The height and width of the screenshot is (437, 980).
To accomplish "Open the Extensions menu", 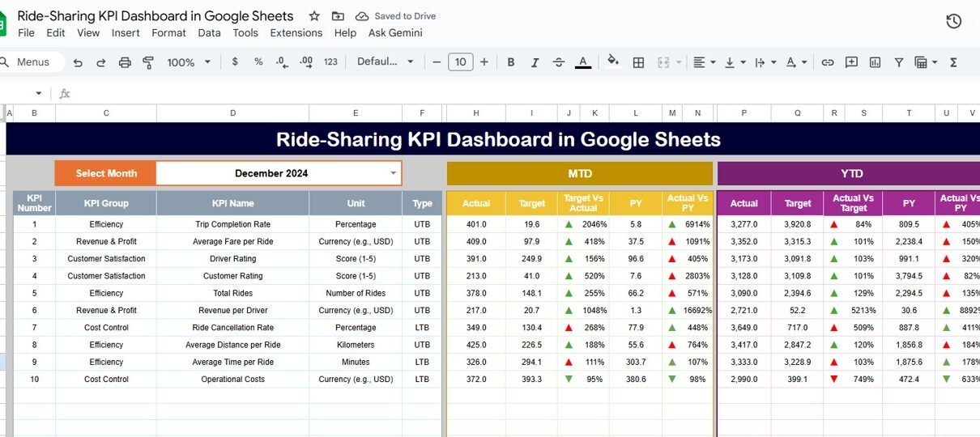I will [x=296, y=33].
